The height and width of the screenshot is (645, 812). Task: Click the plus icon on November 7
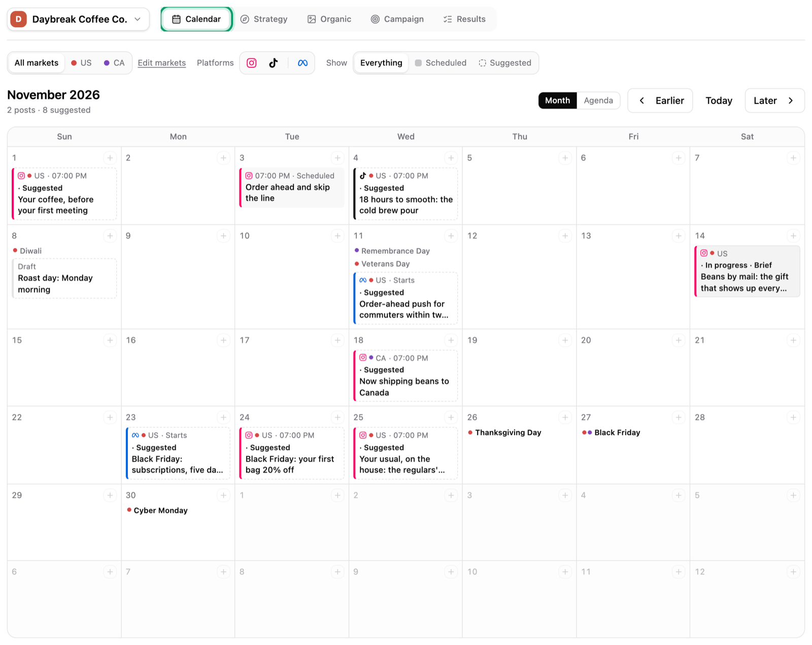tap(793, 158)
